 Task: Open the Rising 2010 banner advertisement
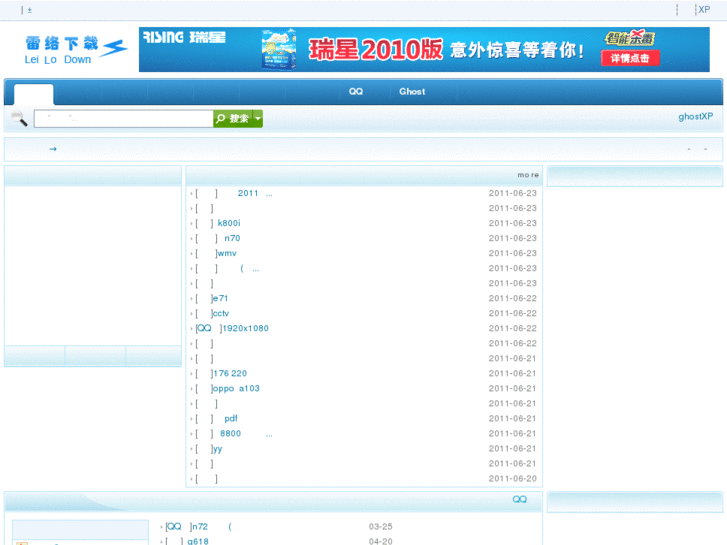click(x=424, y=49)
